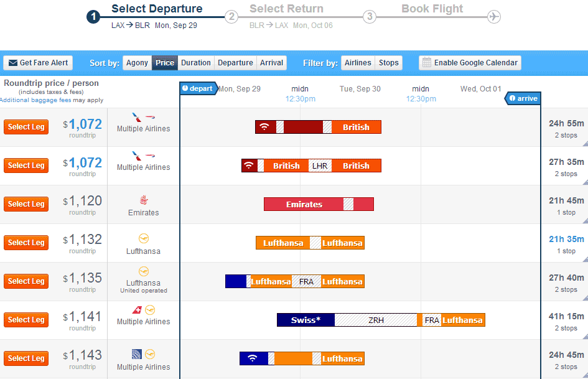
Task: Click the wifi icon on $1,143 flight bar
Action: pos(252,358)
